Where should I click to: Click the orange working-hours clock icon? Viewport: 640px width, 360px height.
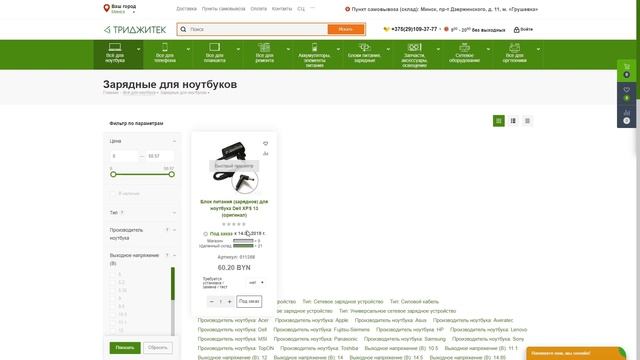(446, 29)
